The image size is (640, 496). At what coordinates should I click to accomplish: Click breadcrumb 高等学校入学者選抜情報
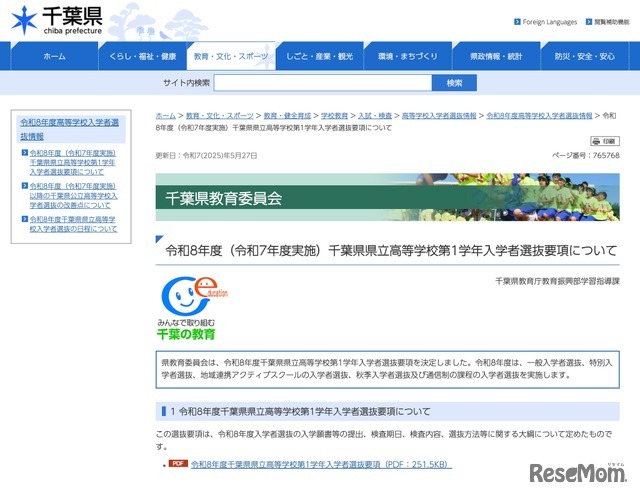(x=439, y=116)
